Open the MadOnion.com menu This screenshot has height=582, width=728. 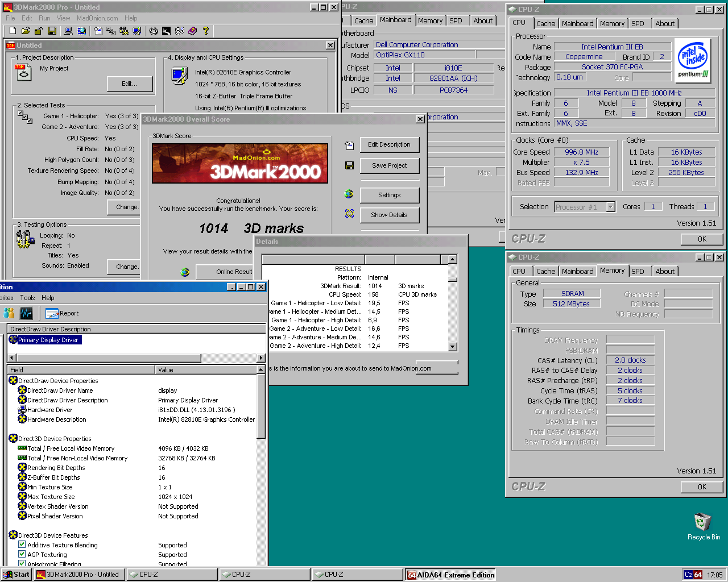tap(97, 18)
